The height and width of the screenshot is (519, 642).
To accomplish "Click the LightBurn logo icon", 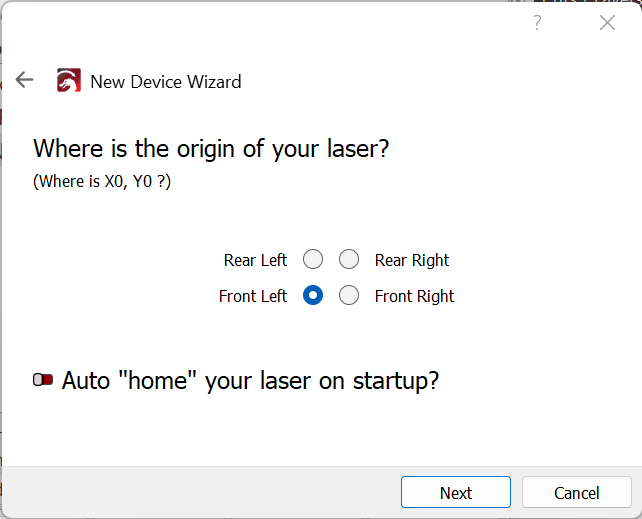I will tap(68, 81).
